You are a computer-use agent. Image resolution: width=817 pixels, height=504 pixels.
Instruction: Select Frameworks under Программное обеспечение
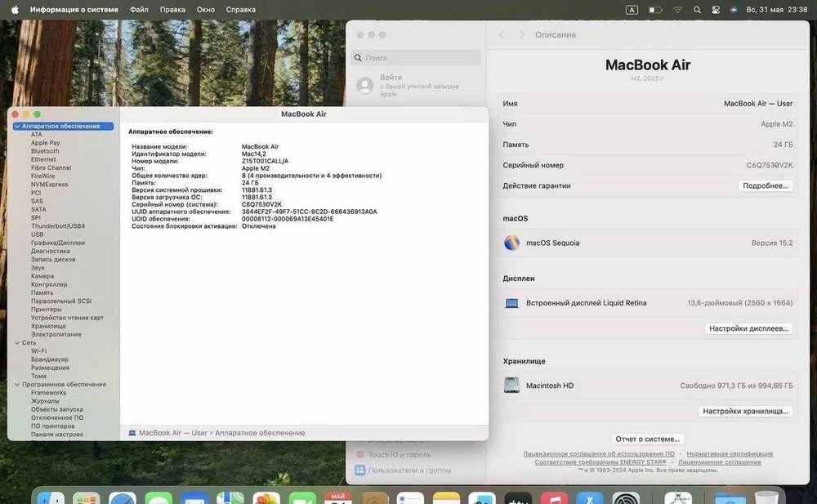pos(48,393)
